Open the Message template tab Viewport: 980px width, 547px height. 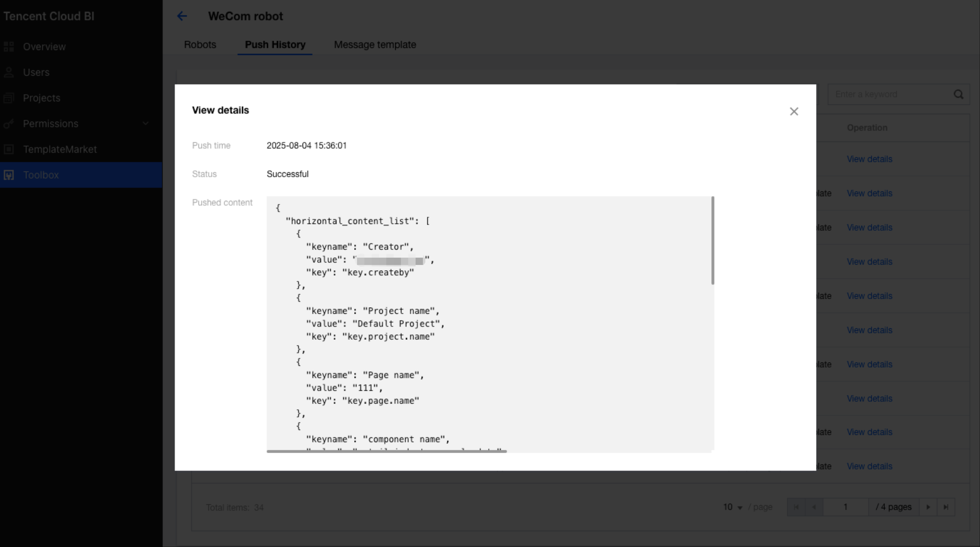coord(375,45)
